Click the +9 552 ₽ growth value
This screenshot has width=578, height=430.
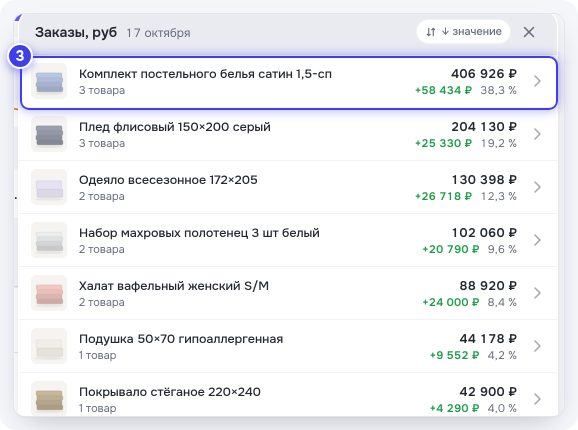[455, 355]
